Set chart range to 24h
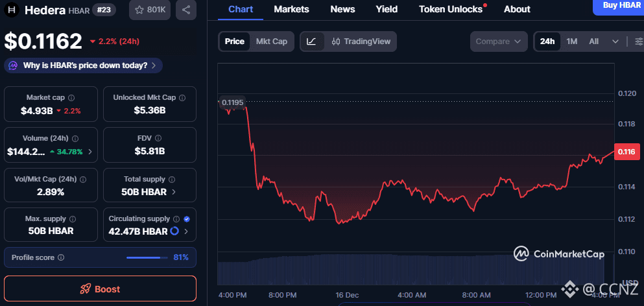 [547, 41]
